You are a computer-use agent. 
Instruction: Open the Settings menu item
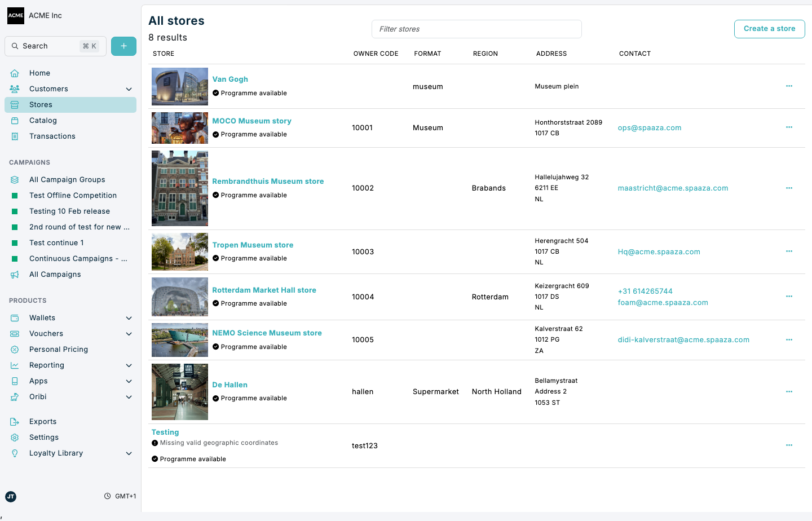pyautogui.click(x=43, y=437)
